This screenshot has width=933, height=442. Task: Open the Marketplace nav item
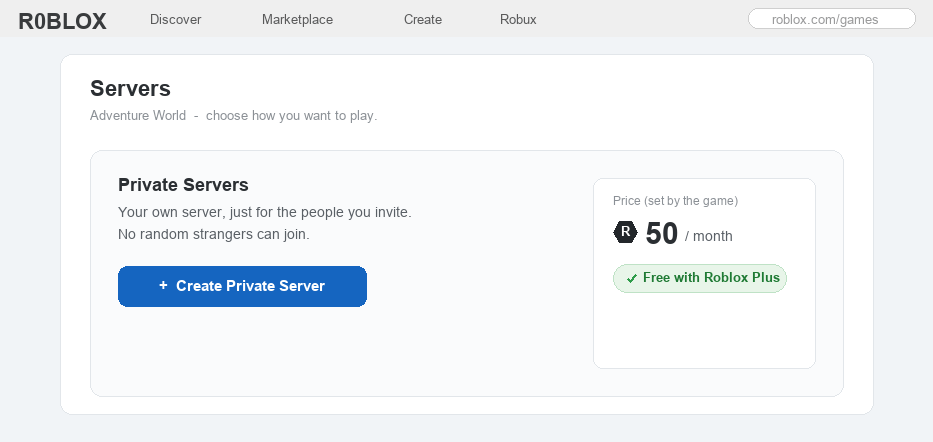tap(298, 20)
